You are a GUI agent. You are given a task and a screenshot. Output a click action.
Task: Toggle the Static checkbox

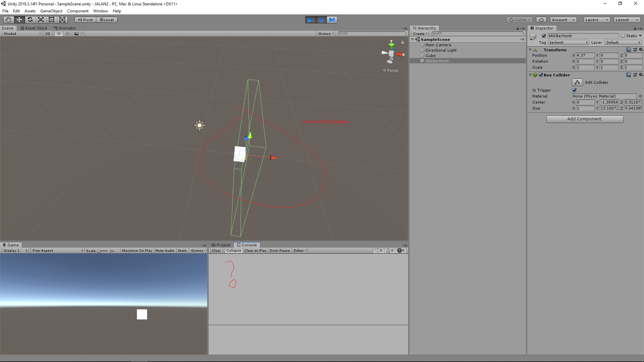pos(623,36)
